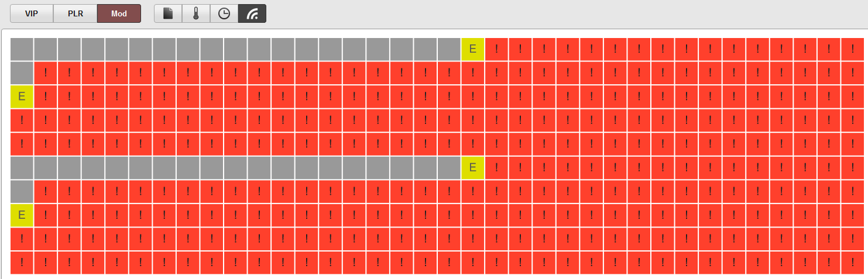Click the yellow E cell in top row

(x=473, y=49)
